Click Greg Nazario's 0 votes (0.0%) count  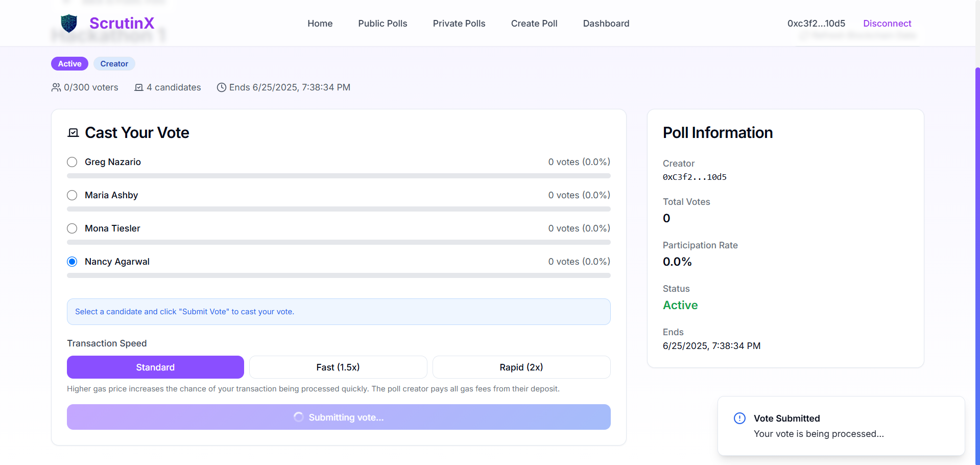click(579, 162)
